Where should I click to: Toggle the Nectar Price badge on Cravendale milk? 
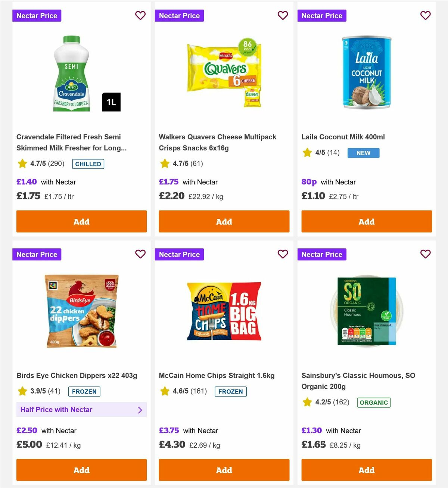(37, 15)
